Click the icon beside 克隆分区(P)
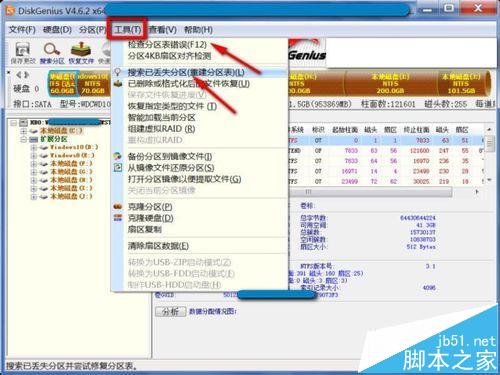Screen dimensions: 500x375 [117, 207]
